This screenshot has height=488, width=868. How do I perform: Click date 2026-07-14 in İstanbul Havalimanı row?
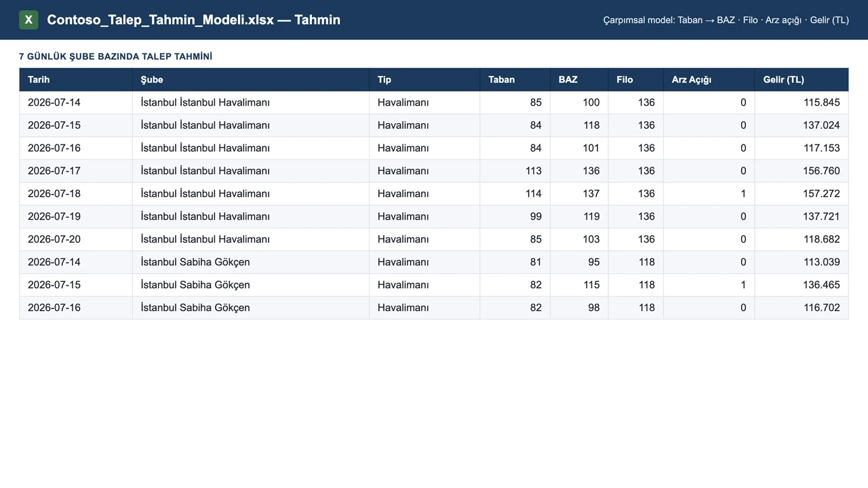pos(54,102)
